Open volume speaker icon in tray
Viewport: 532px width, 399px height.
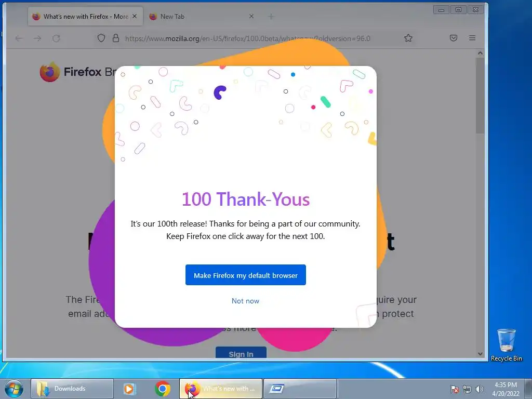479,389
